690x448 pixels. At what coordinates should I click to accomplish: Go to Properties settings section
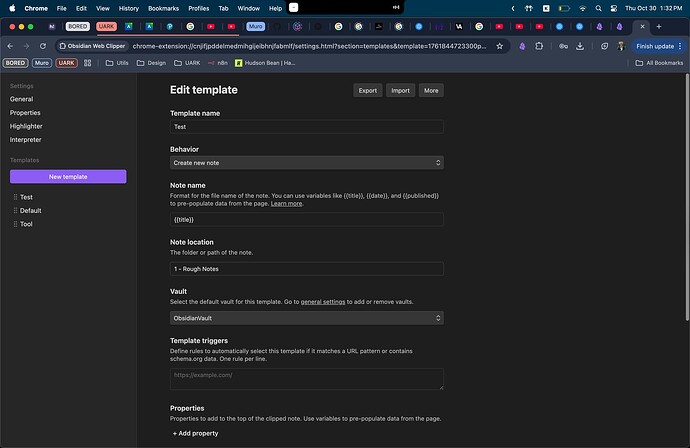[x=25, y=113]
